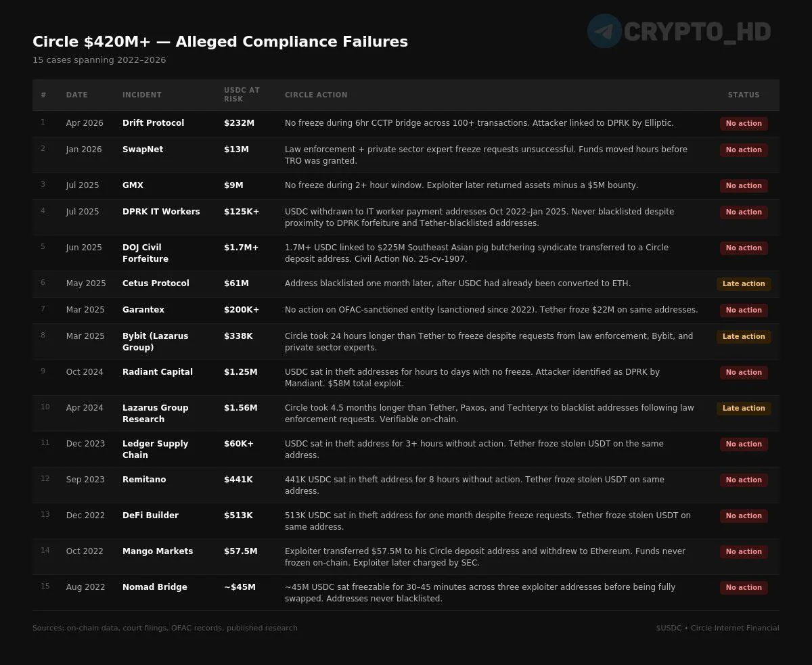Screen dimensions: 812x665
Task: Click the $USDC Circle Internet Financial footer
Action: coord(717,628)
